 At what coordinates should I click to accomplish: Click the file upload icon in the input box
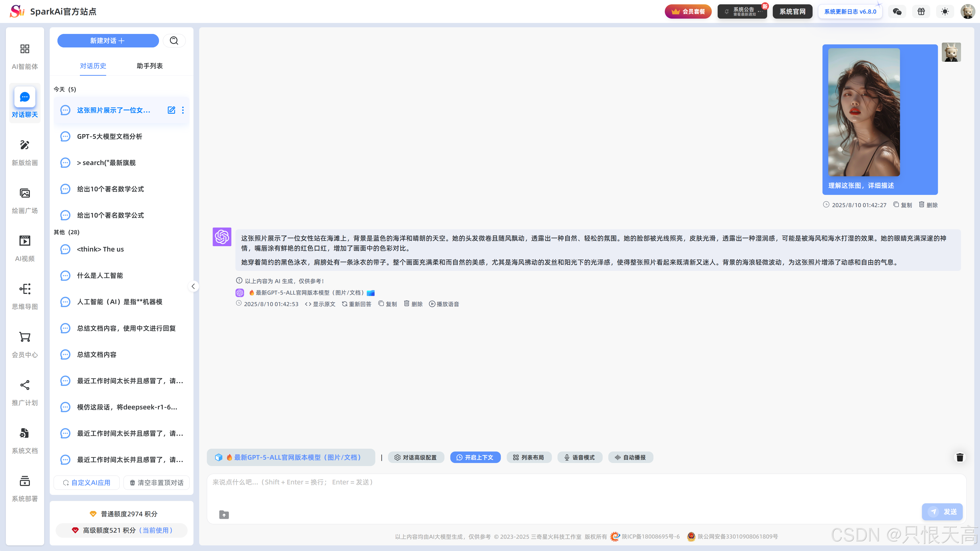(224, 515)
